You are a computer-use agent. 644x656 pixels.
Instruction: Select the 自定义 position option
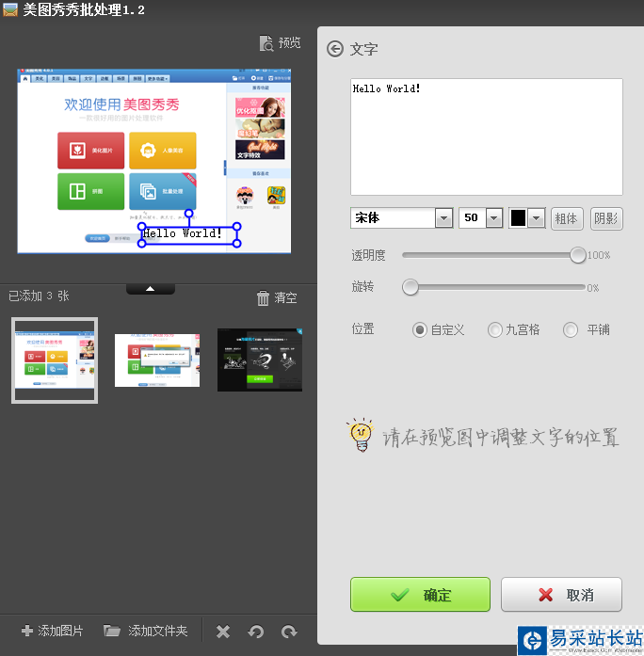438,329
